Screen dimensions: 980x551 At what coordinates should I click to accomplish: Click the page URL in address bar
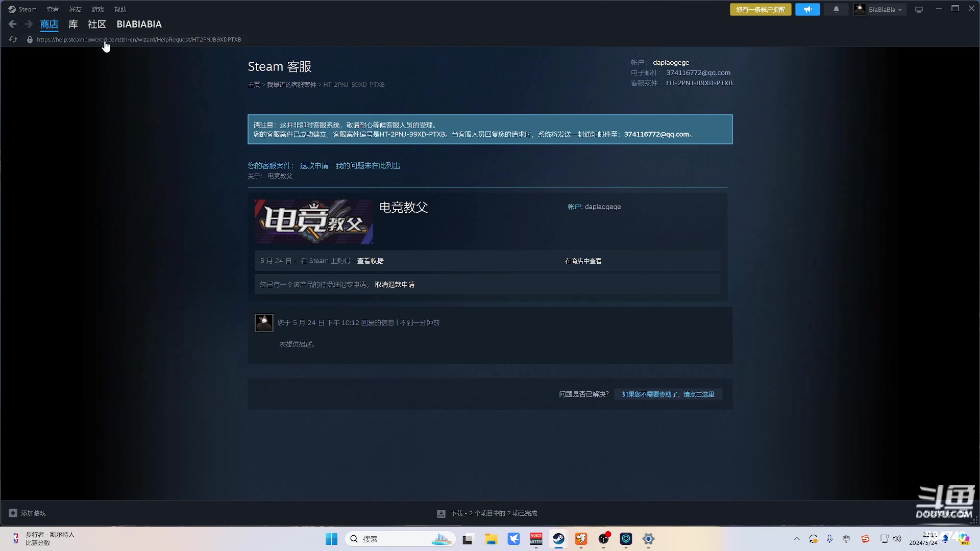click(x=139, y=39)
